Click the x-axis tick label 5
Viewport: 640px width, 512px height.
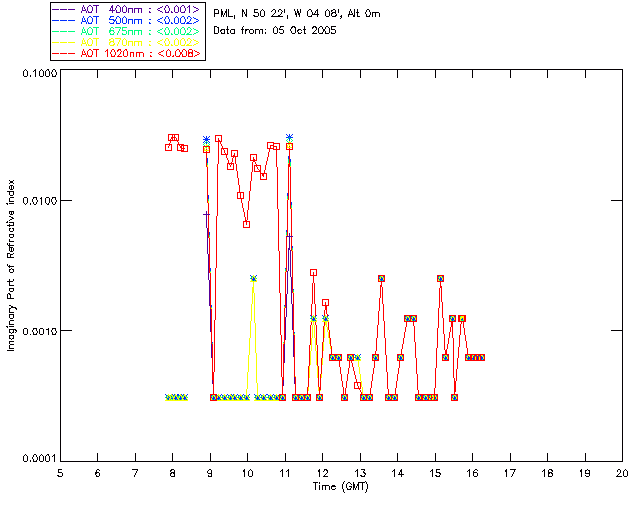(x=60, y=473)
